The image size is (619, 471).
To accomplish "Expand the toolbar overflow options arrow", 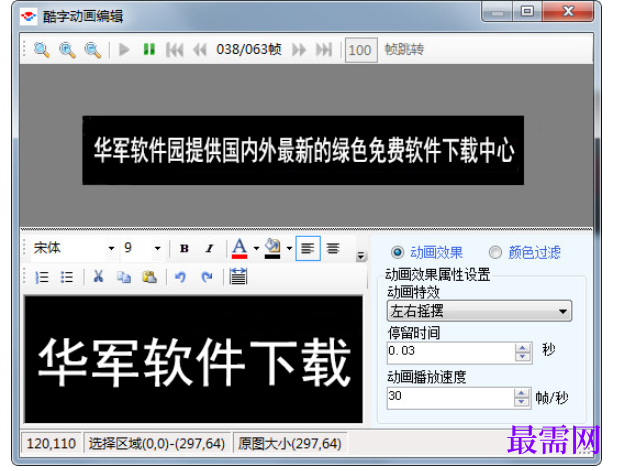I will click(x=360, y=256).
